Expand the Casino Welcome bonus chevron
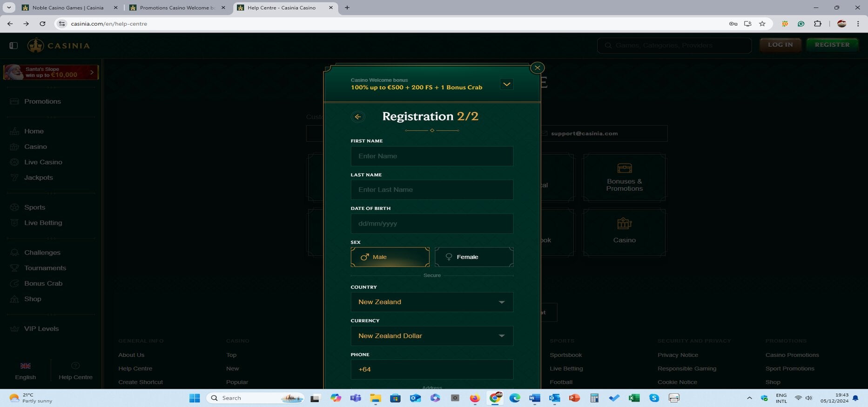The image size is (868, 407). [x=506, y=84]
